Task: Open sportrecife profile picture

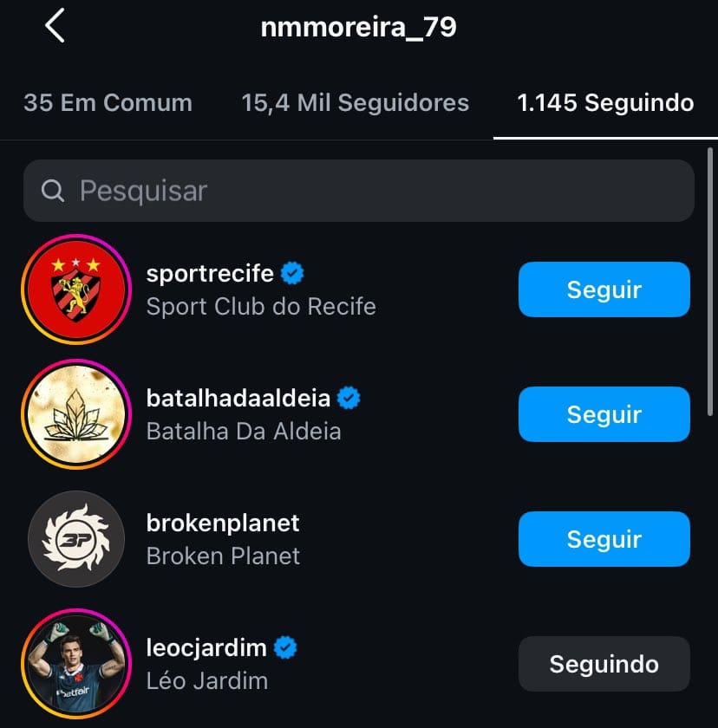Action: pos(75,289)
